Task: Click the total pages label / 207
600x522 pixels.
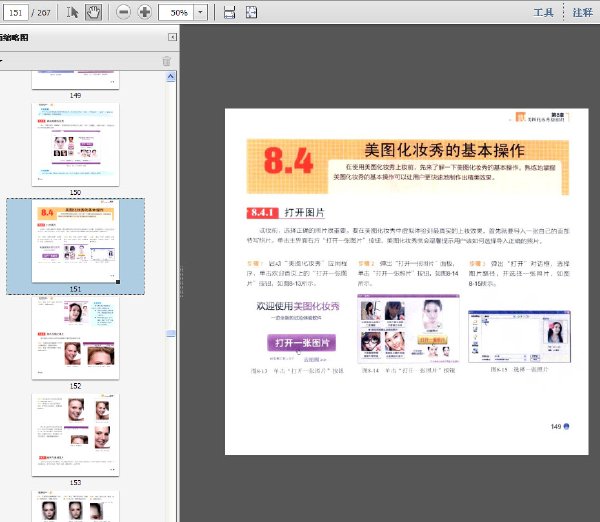Action: tap(41, 13)
